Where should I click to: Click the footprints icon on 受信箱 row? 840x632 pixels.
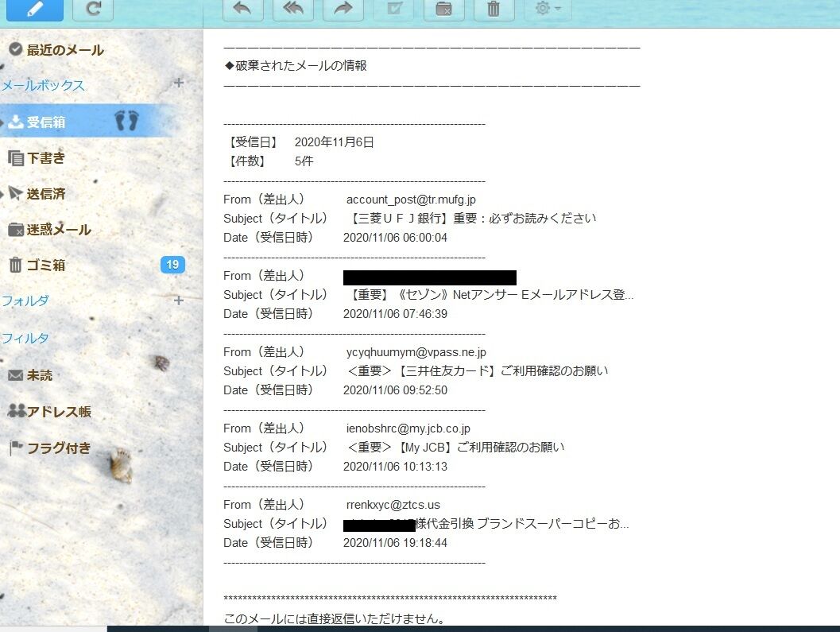[127, 121]
